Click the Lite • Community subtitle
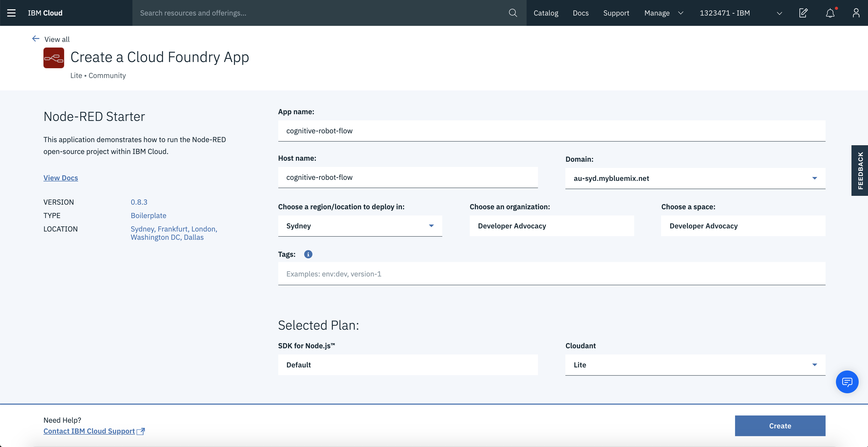 click(x=98, y=75)
